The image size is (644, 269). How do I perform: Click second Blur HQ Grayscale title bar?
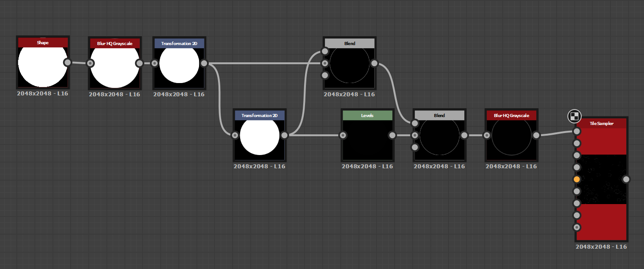pyautogui.click(x=512, y=115)
